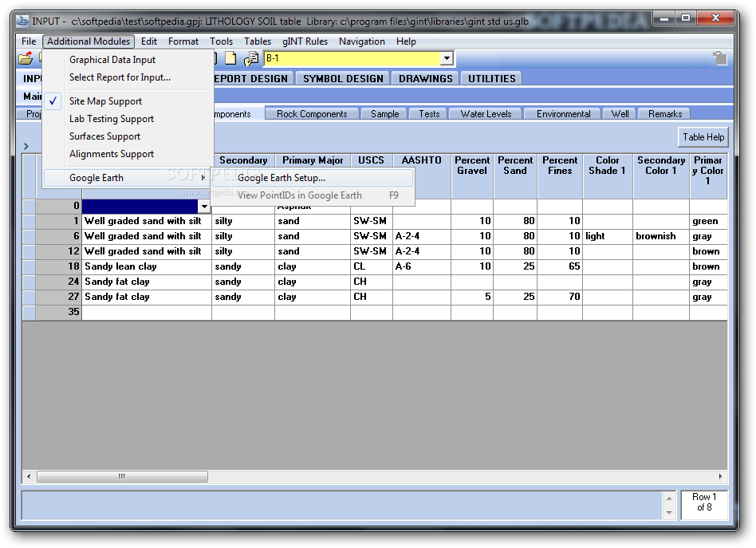Select the 'Sandy lean clay' cell
Viewport: 756px width, 548px height.
pyautogui.click(x=147, y=266)
